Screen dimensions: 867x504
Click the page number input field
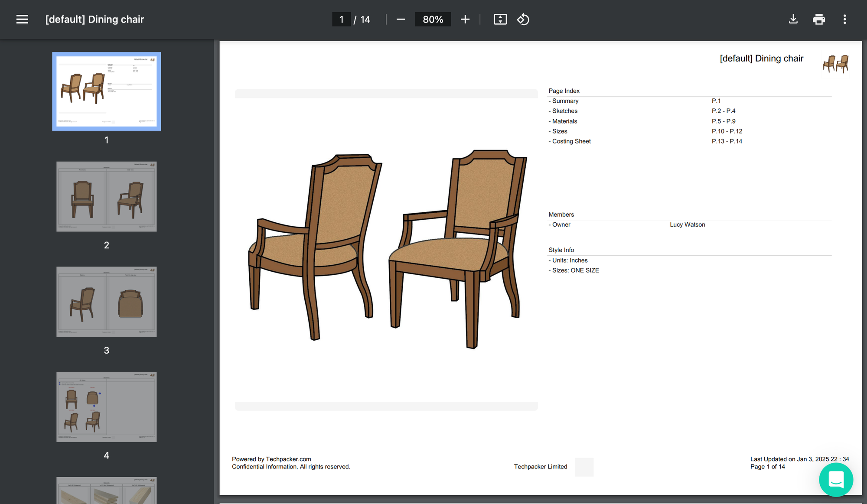[342, 20]
